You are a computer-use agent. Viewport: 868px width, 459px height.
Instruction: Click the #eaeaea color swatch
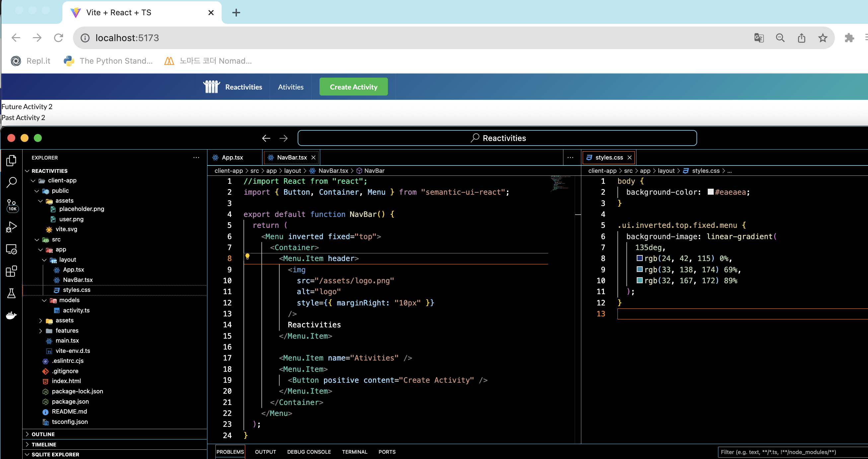pyautogui.click(x=710, y=192)
